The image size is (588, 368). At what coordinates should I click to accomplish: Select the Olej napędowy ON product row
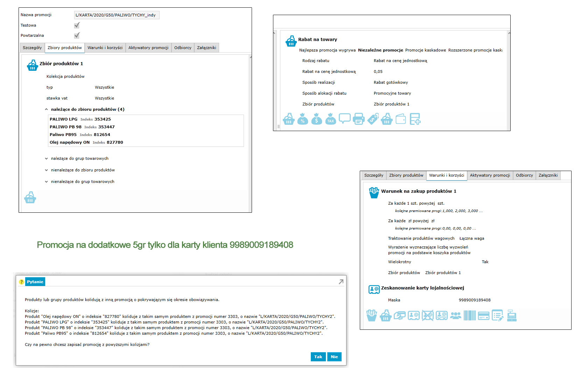(146, 142)
